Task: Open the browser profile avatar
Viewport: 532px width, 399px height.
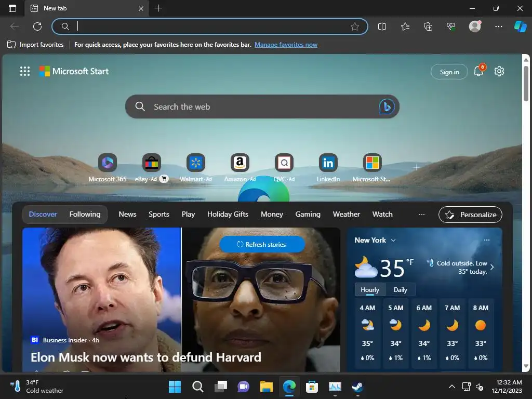Action: point(475,26)
